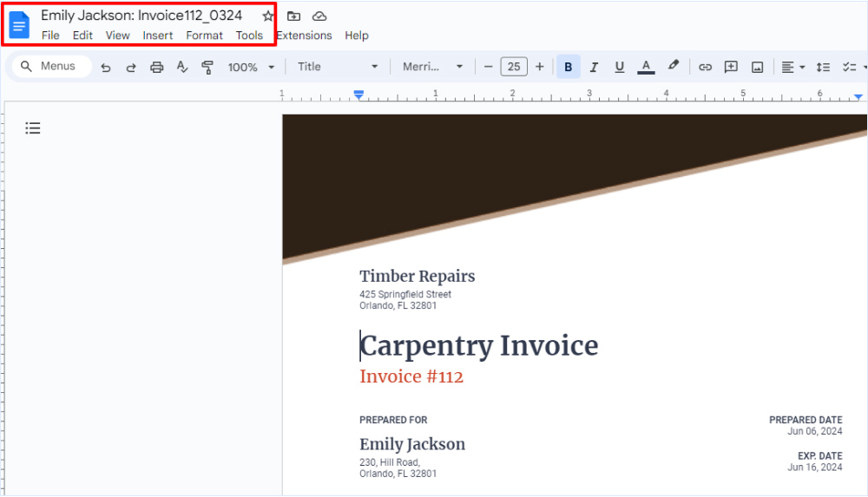The height and width of the screenshot is (497, 868).
Task: Open the Insert menu
Action: pos(158,36)
